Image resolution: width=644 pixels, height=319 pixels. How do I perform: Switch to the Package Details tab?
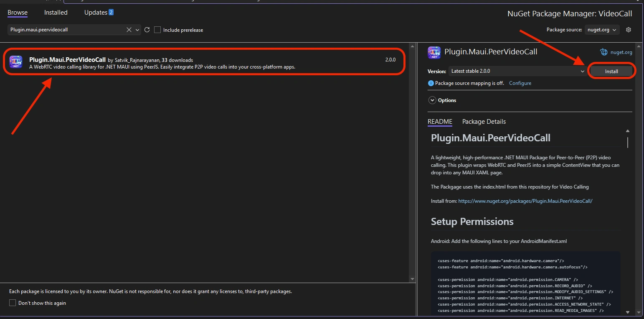click(x=484, y=122)
